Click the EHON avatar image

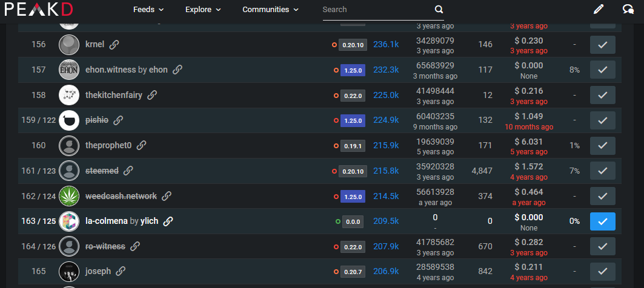click(69, 70)
